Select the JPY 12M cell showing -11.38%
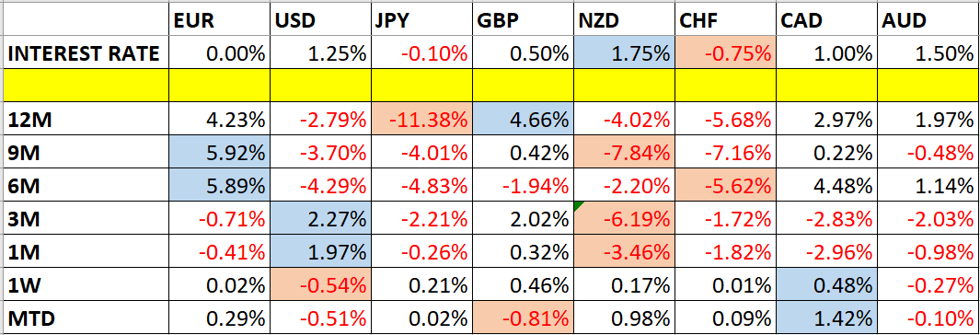 [x=421, y=118]
